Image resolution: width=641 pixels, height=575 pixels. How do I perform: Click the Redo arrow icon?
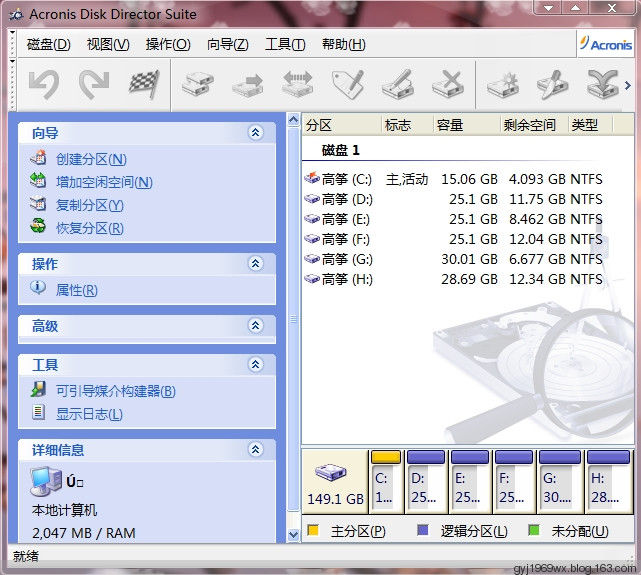point(94,85)
